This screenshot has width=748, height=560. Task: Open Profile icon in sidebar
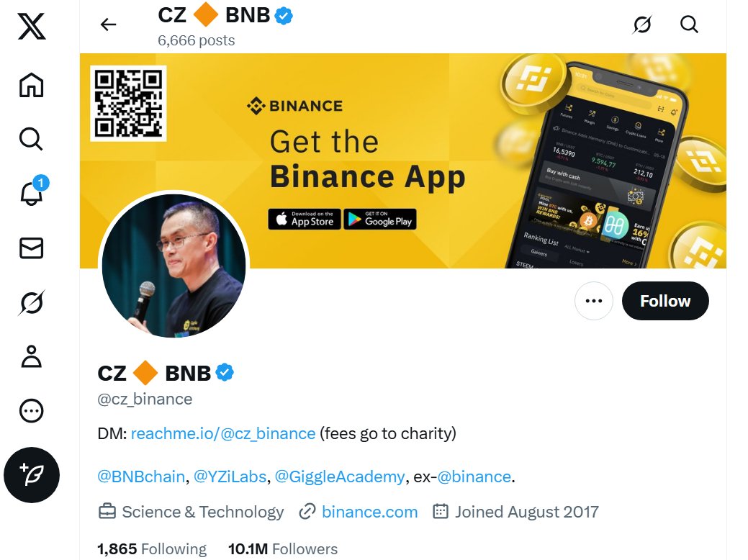click(x=32, y=356)
